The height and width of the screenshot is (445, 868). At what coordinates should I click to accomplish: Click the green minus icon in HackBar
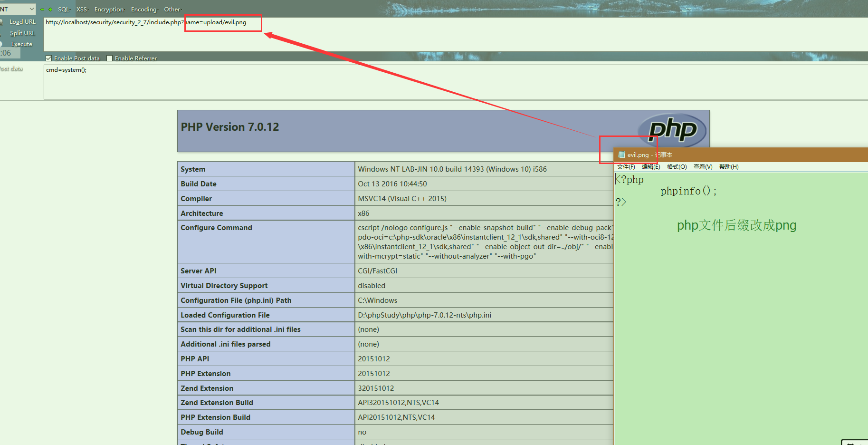pos(42,10)
